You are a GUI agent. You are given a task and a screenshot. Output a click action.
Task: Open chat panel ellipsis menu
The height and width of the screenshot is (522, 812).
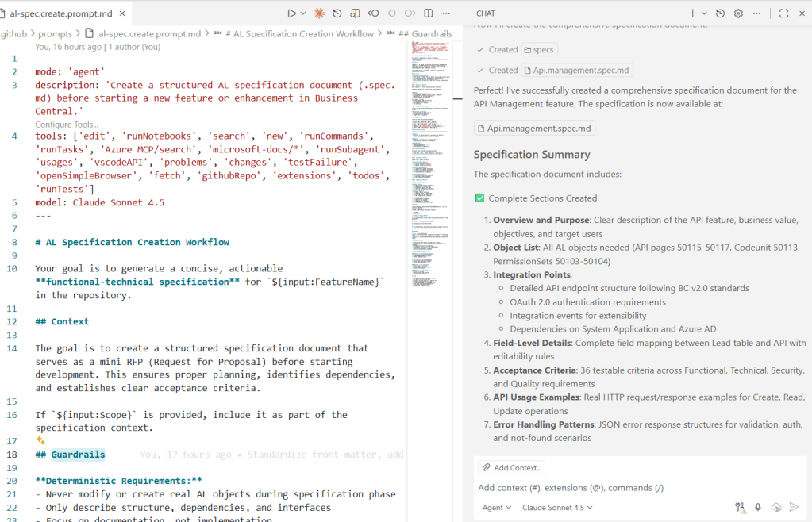[x=756, y=13]
